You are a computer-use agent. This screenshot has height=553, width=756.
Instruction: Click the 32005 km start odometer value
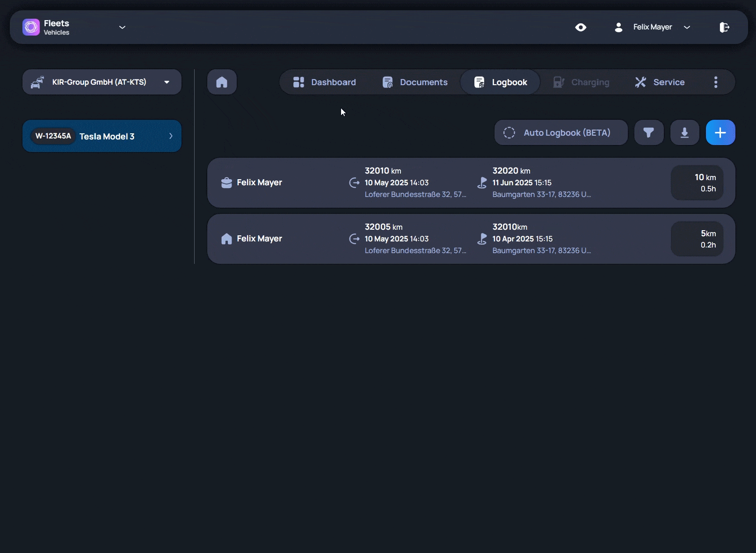coord(384,227)
